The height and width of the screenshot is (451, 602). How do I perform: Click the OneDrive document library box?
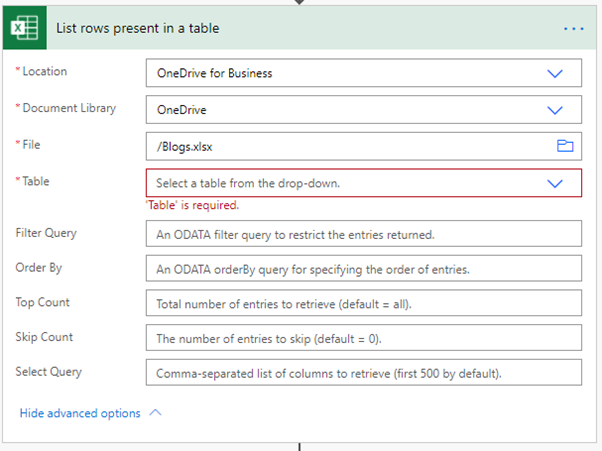pos(364,110)
